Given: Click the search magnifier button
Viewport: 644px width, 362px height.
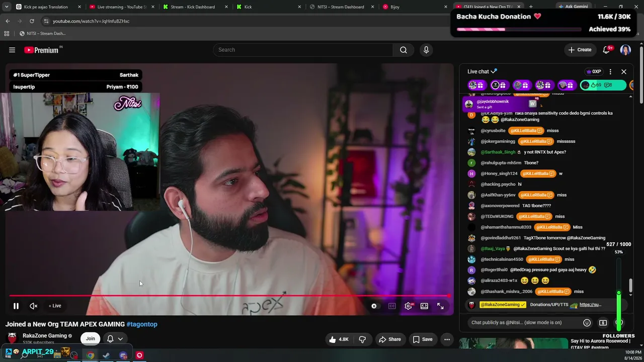Looking at the screenshot, I should pyautogui.click(x=404, y=50).
